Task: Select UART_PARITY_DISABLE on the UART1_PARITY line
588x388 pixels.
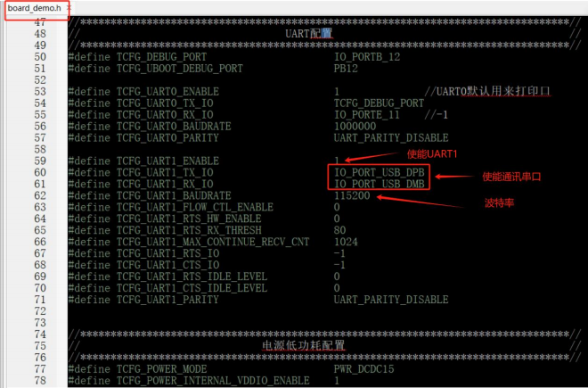Action: tap(391, 300)
